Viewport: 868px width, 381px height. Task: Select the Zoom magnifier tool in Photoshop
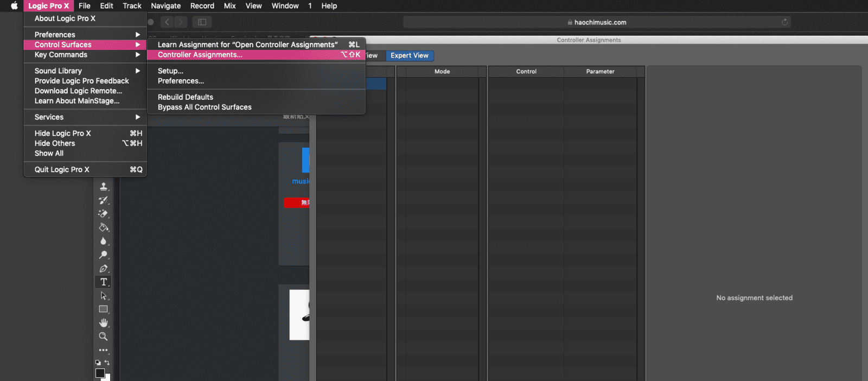[104, 336]
